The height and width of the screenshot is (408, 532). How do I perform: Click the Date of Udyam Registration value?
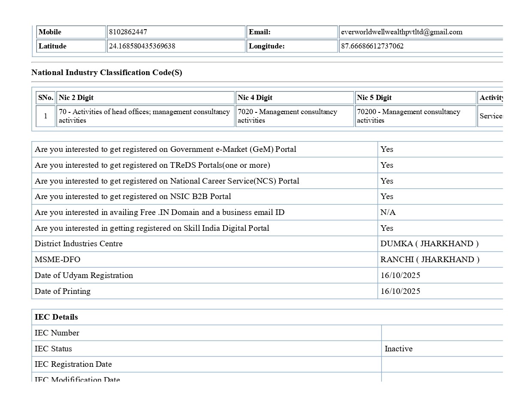point(400,275)
